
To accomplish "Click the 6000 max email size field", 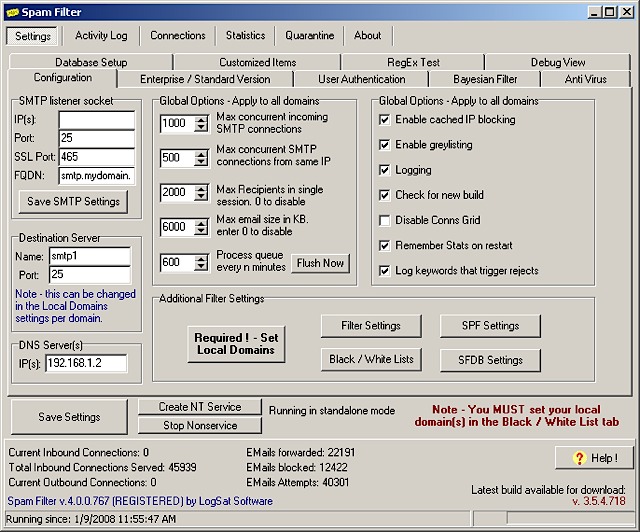I will (x=178, y=227).
